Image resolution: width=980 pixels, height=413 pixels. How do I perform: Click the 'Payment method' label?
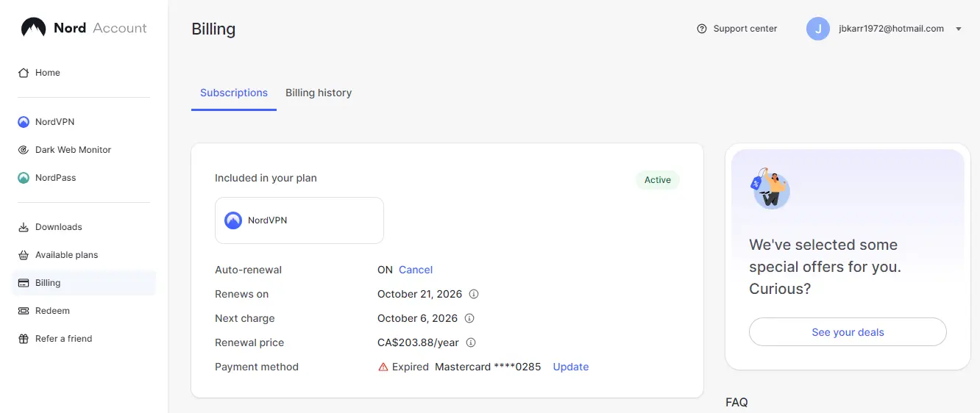pos(257,367)
